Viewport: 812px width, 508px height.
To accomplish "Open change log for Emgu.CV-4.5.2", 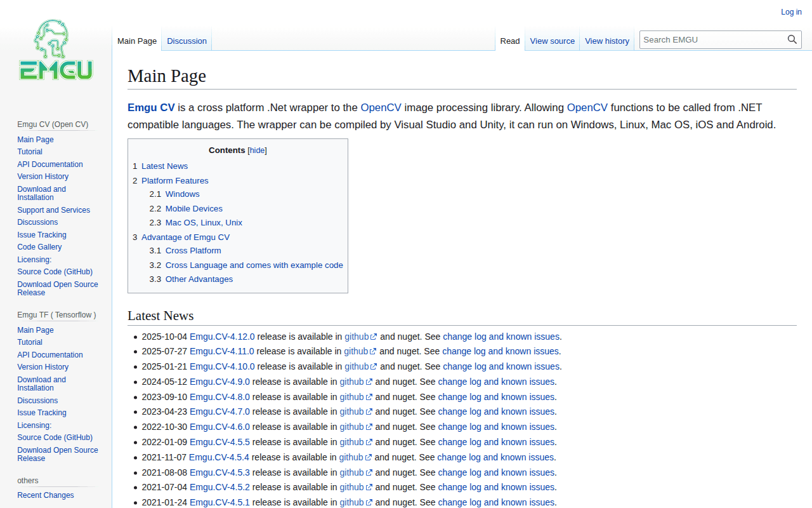I will pos(497,487).
